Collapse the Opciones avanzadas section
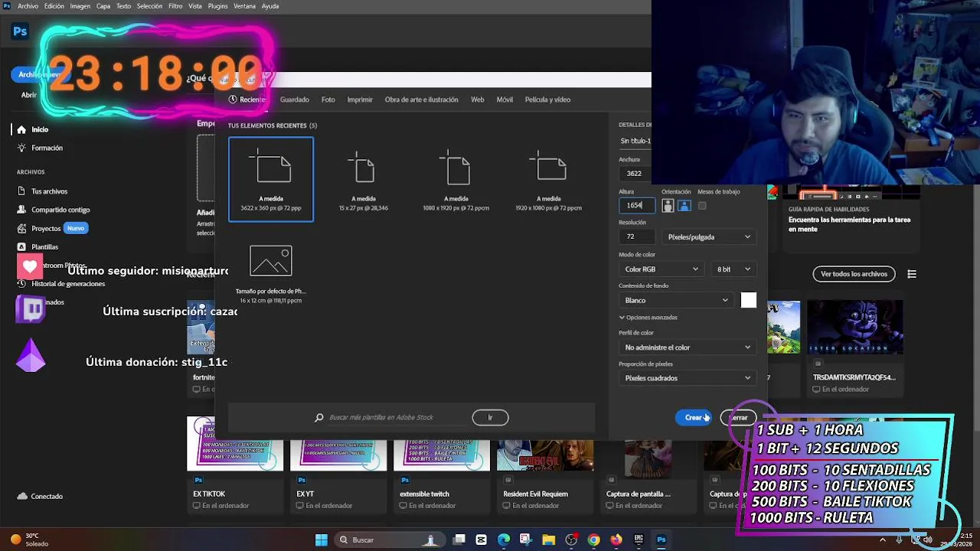 point(648,318)
